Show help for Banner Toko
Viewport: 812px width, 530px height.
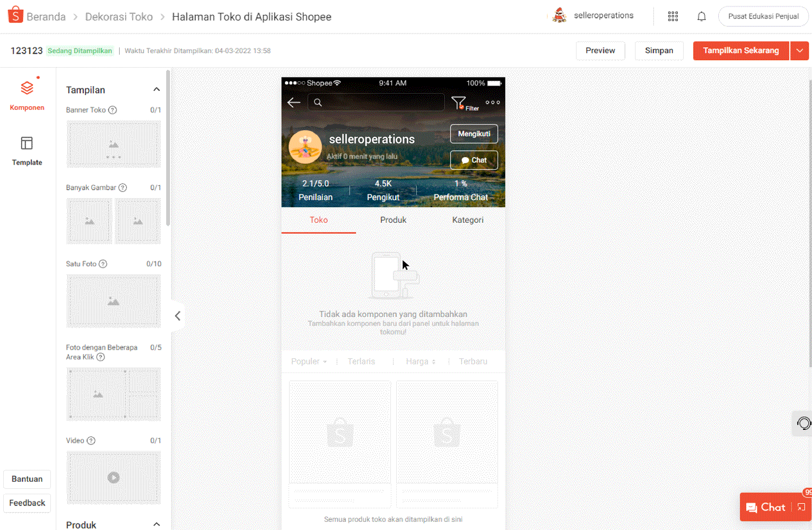[x=113, y=110]
